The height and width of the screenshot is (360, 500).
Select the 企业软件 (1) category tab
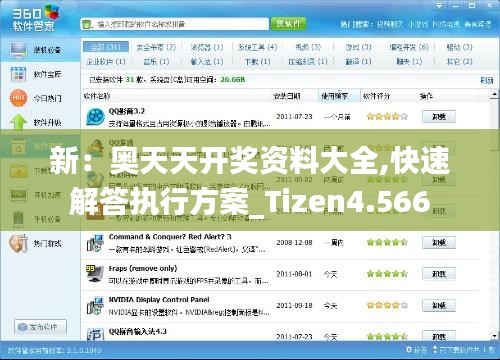pyautogui.click(x=106, y=62)
